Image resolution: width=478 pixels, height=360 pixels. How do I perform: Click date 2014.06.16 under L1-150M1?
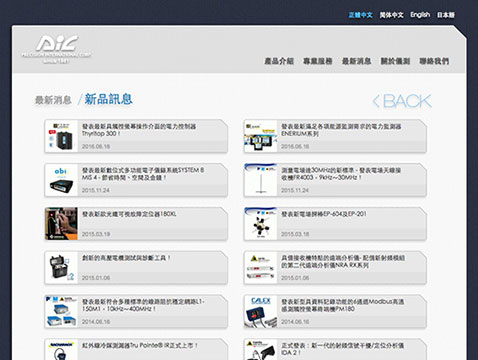pos(96,322)
